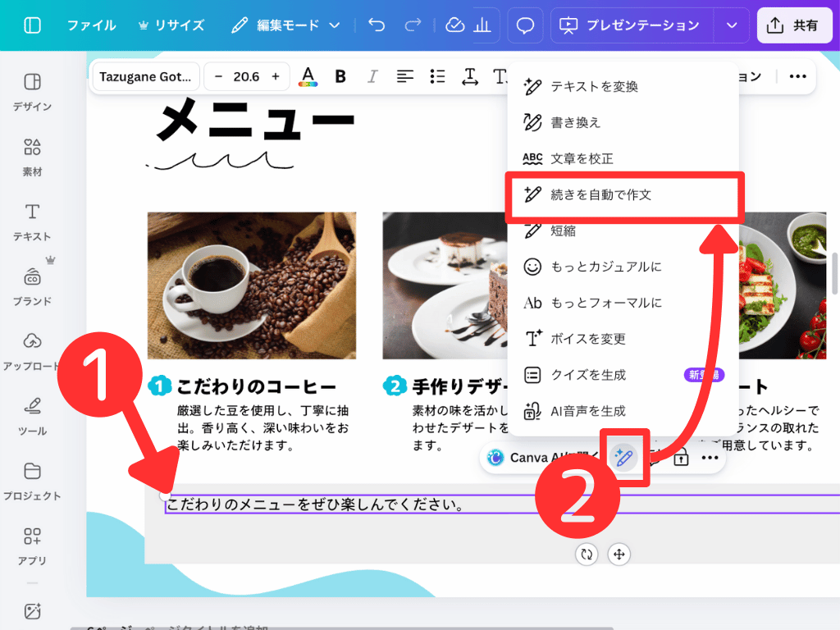
Task: Expand the プレゼンテーション dropdown arrow
Action: (731, 25)
